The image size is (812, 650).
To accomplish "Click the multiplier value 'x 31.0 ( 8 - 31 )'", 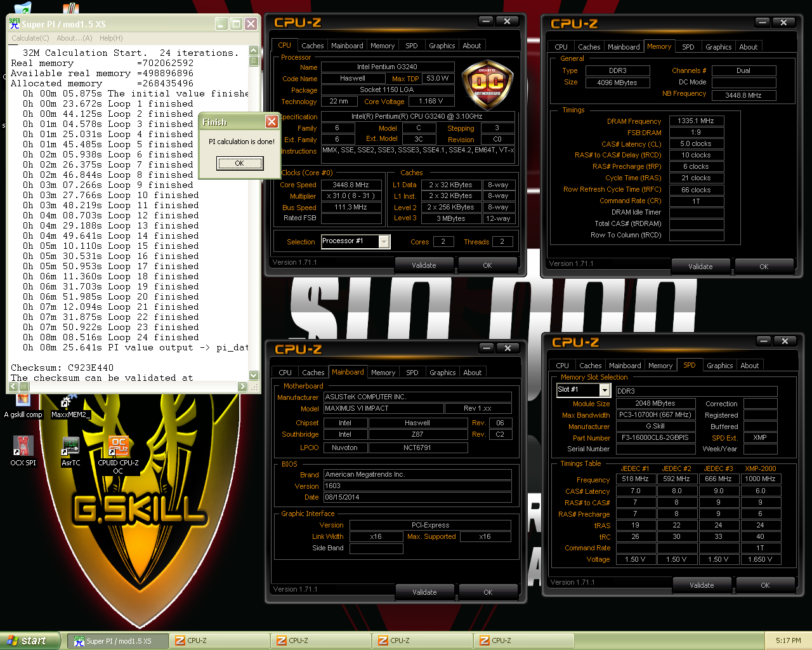I will (x=351, y=196).
